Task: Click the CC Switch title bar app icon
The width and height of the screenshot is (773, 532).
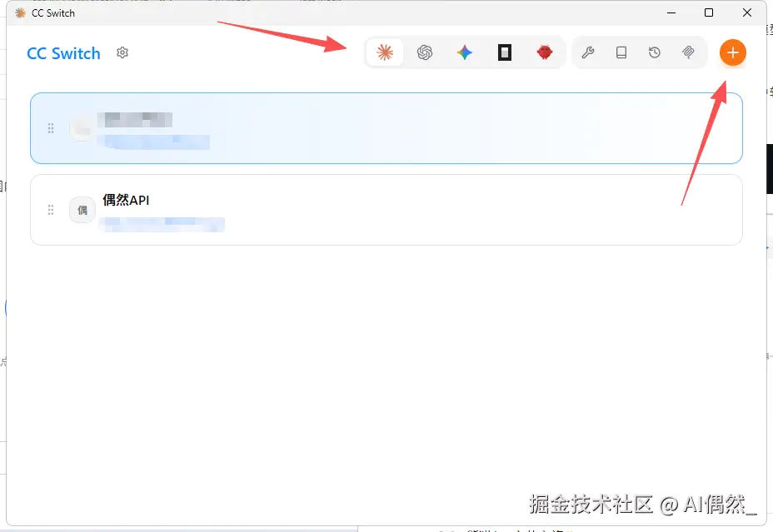Action: click(20, 12)
